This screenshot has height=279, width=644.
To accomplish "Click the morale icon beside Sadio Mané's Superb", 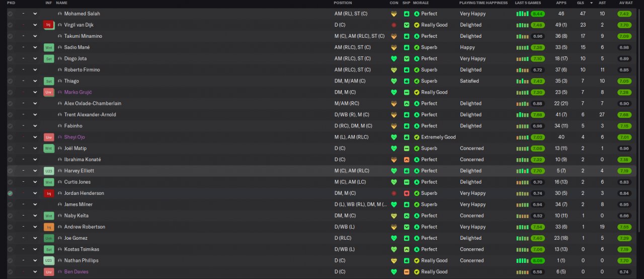I will (x=417, y=47).
